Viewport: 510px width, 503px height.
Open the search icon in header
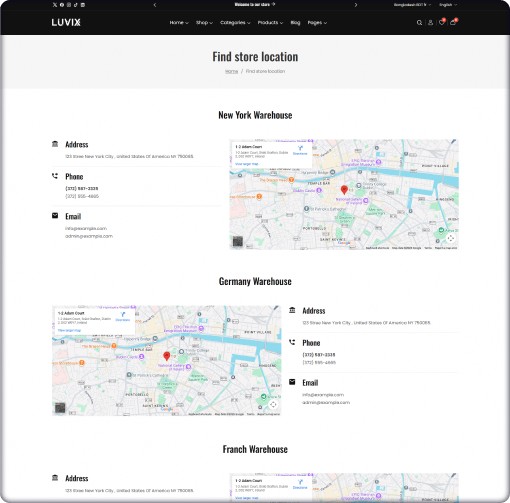419,23
